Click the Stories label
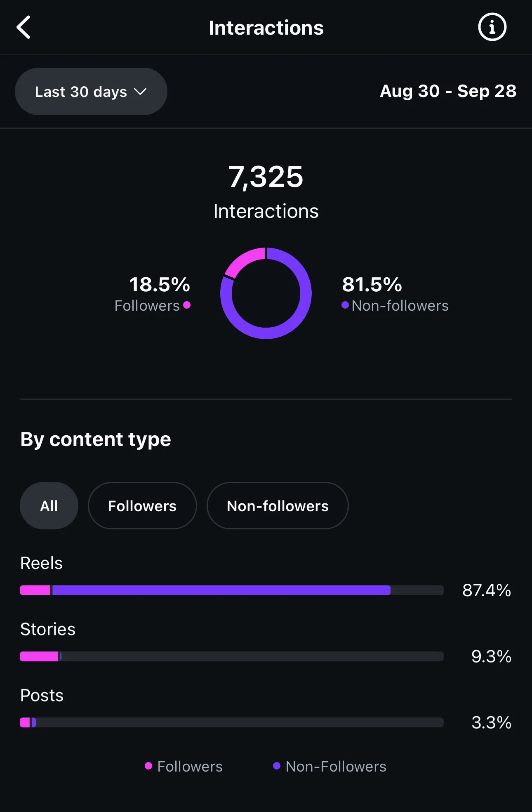 [47, 628]
